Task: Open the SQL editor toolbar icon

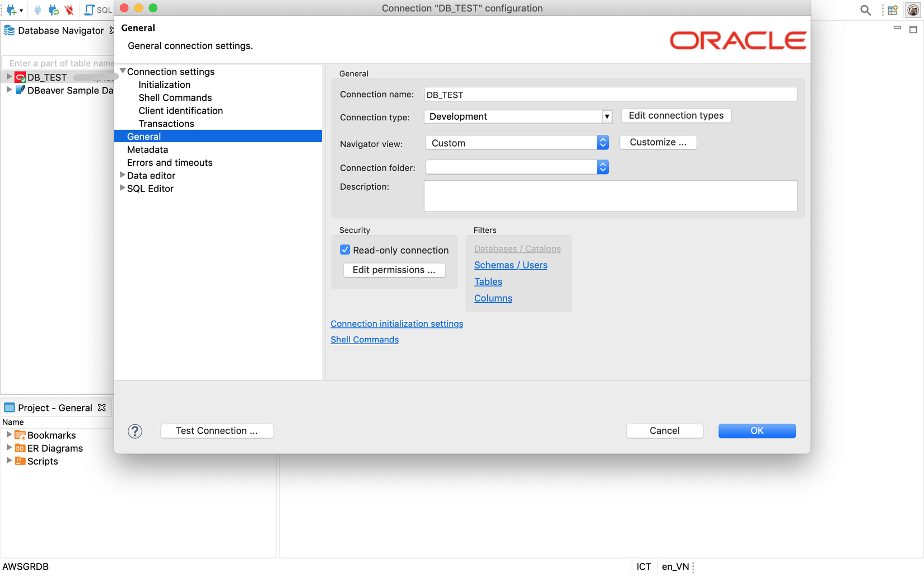Action: click(x=89, y=10)
